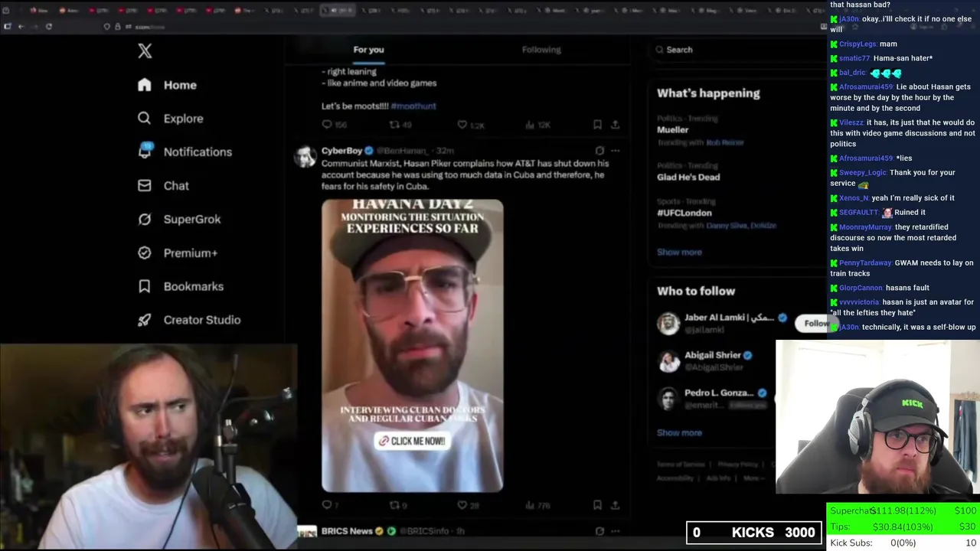The width and height of the screenshot is (980, 551).
Task: Bookmark the #moothunt post
Action: point(597,125)
